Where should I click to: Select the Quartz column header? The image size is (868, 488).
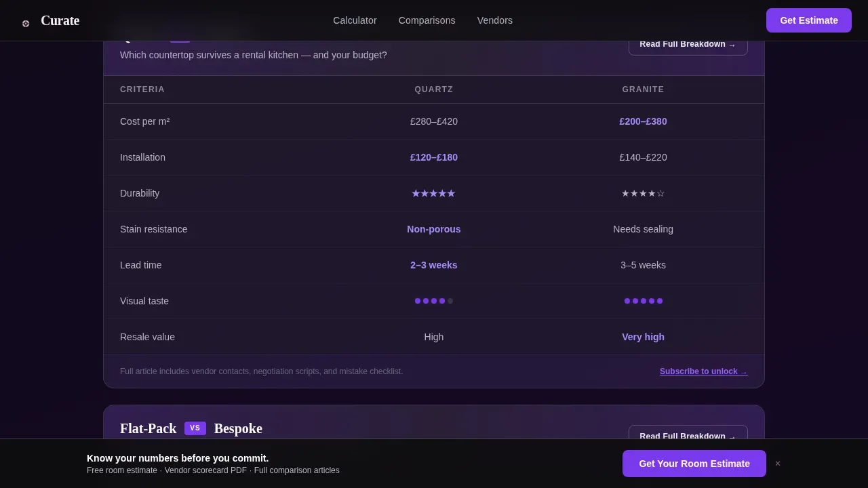tap(434, 89)
